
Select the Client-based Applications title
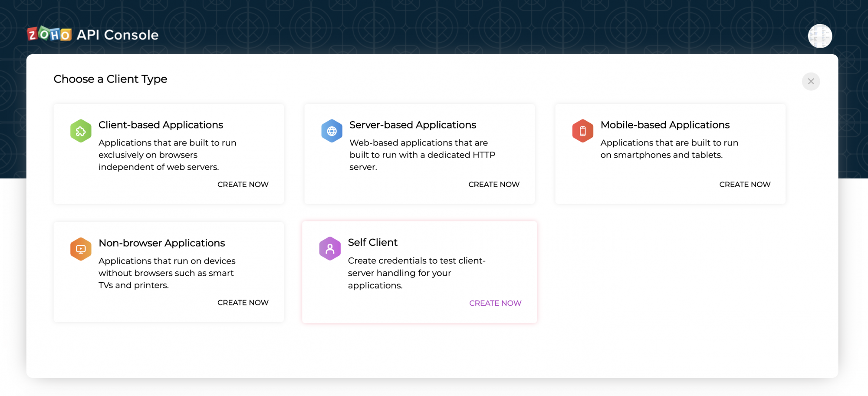[161, 125]
